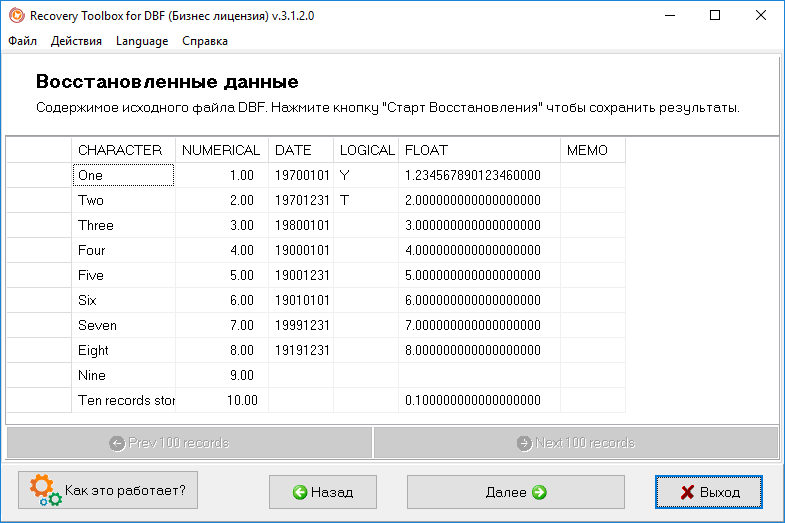Click the gears icon on 'Как это работает?' button

pyautogui.click(x=46, y=490)
